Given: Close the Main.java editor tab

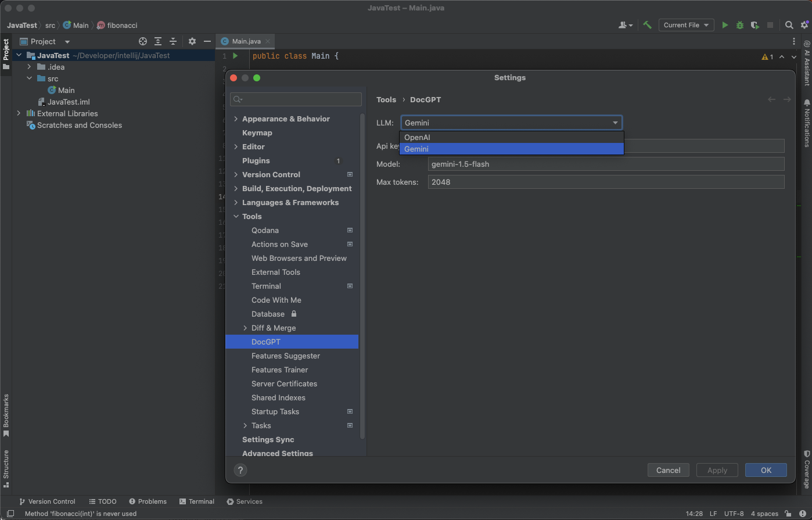Looking at the screenshot, I should 268,41.
